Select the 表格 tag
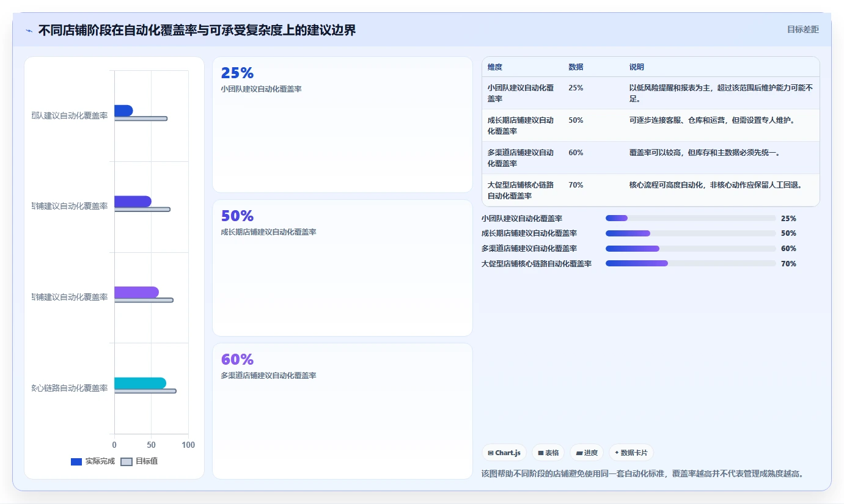 point(548,453)
